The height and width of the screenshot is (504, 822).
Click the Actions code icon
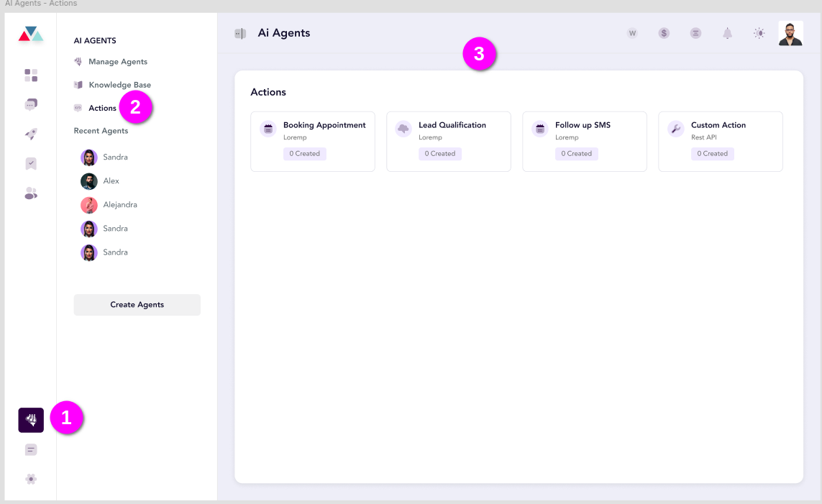(x=78, y=108)
